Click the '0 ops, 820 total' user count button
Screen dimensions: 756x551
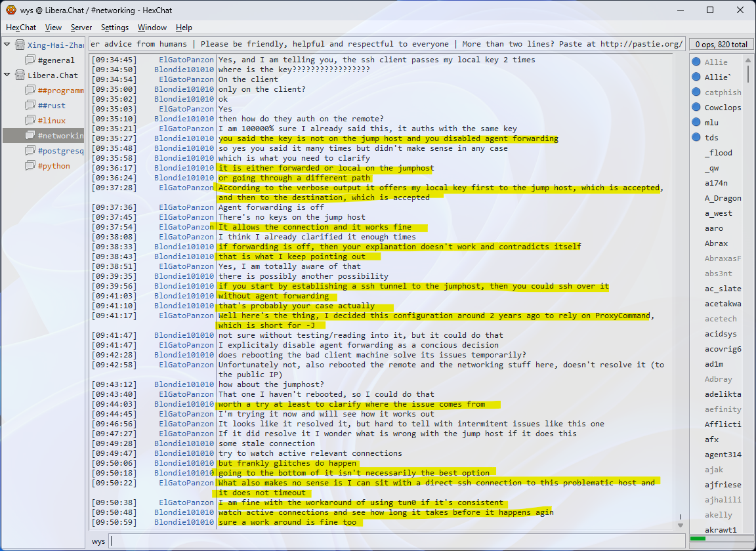(721, 45)
